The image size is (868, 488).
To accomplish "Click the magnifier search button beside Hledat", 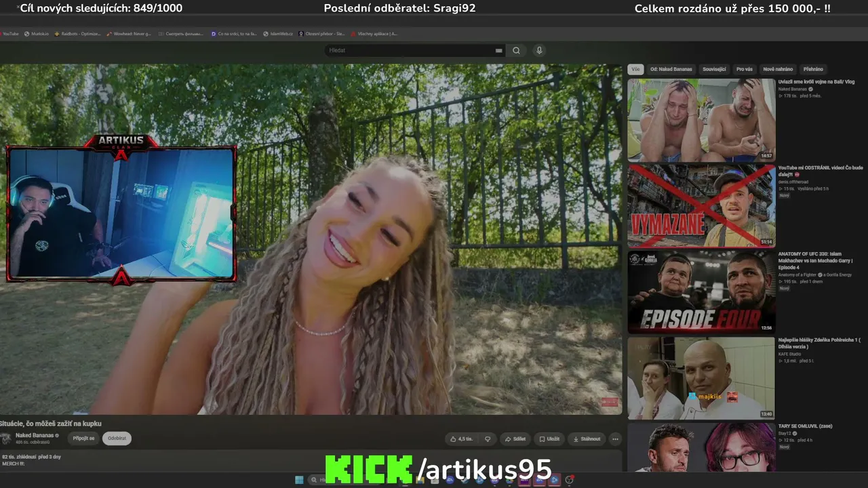I will 516,50.
